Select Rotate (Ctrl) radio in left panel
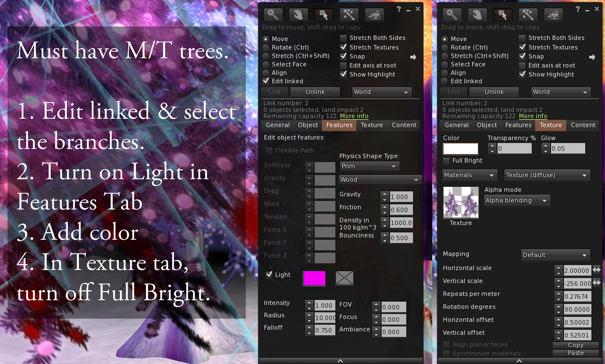The image size is (605, 364). point(266,47)
